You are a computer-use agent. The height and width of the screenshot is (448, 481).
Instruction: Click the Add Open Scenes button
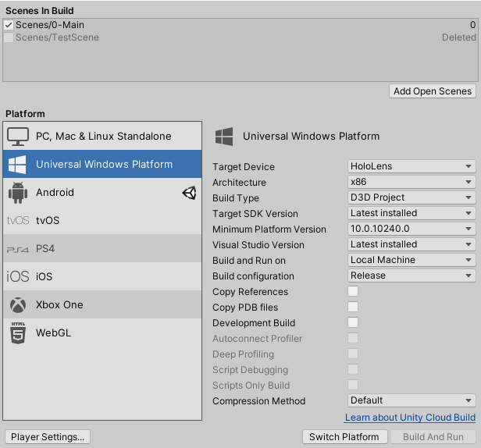click(433, 91)
